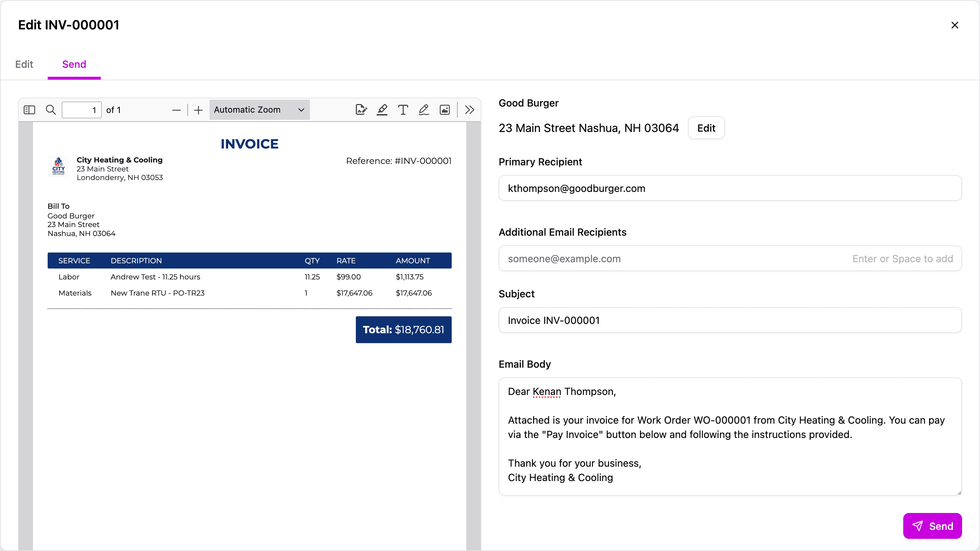Select the highlight tool in the PDF toolbar
980x551 pixels.
(382, 110)
